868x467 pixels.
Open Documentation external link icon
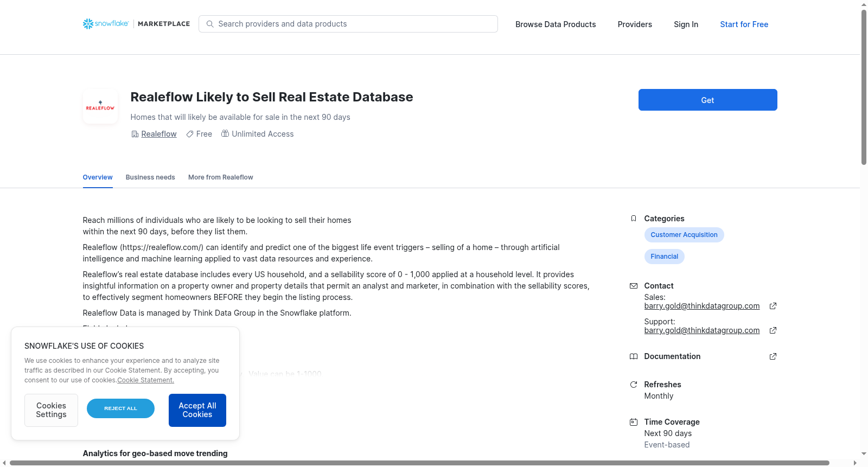pyautogui.click(x=773, y=356)
